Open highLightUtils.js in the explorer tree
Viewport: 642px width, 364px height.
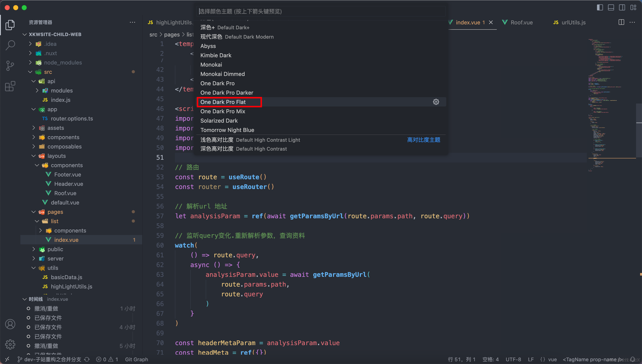coord(72,287)
